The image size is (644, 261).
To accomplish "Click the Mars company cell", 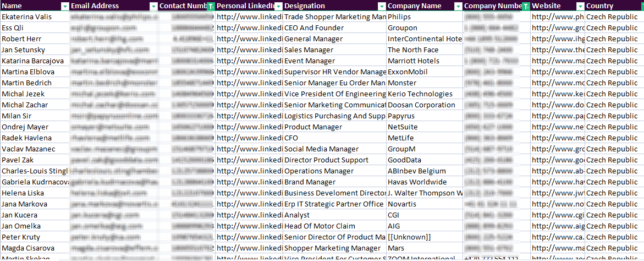I will pos(425,248).
